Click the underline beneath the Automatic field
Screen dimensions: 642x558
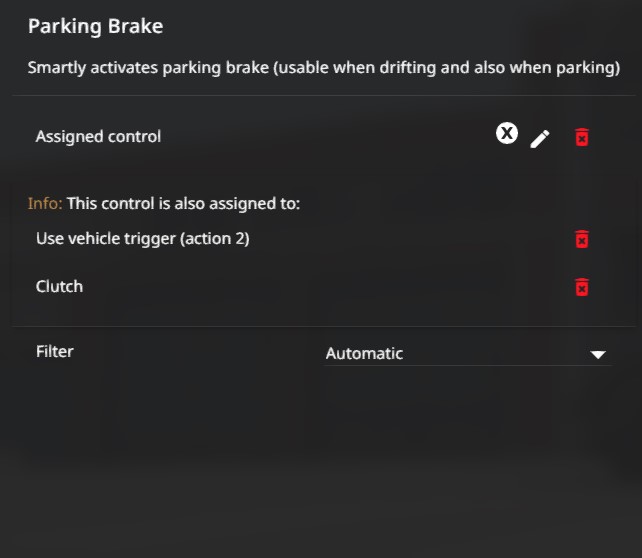click(468, 366)
